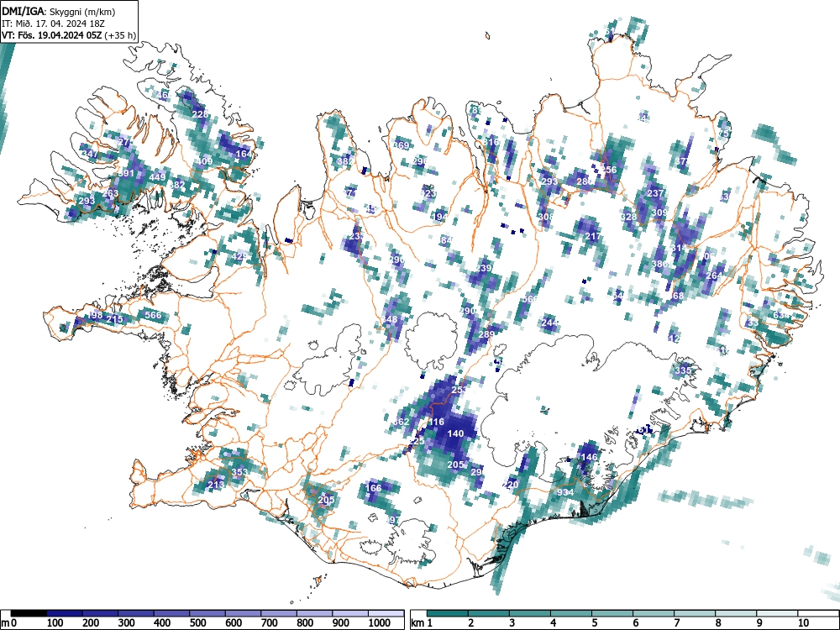Click the visibility value '314' on the map
The height and width of the screenshot is (630, 840).
pyautogui.click(x=678, y=248)
